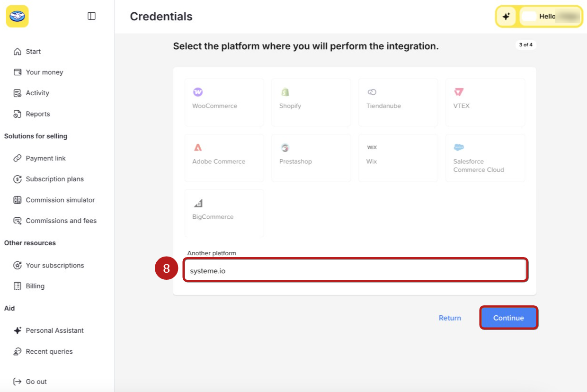Click the Wix logo icon
This screenshot has width=587, height=392.
[x=372, y=148]
